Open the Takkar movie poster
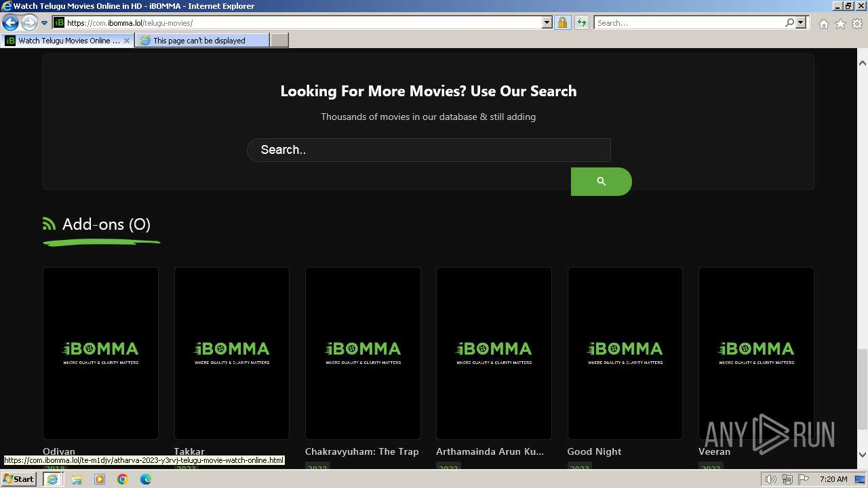This screenshot has height=488, width=868. [x=232, y=353]
